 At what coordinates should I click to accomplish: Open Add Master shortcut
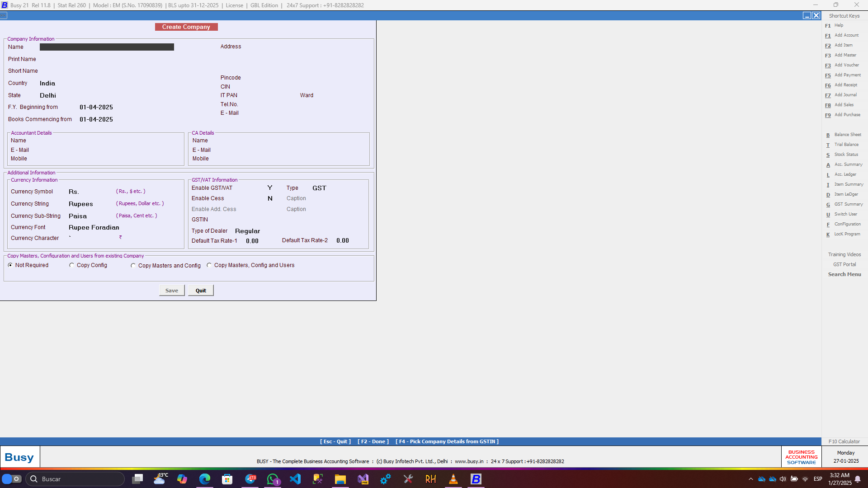840,55
